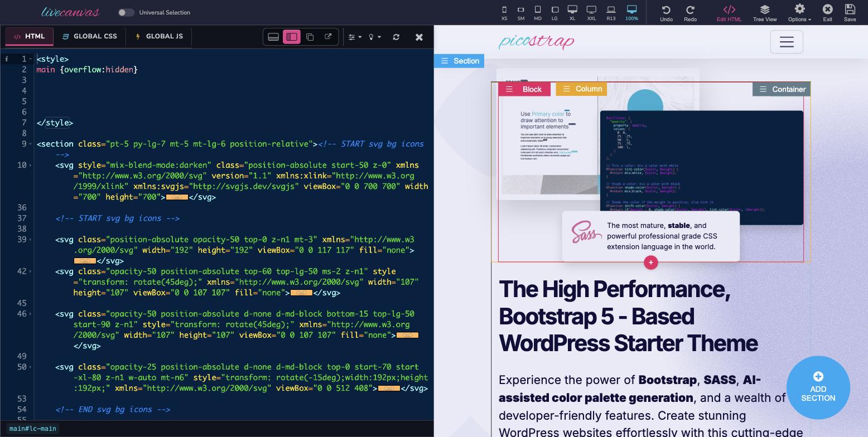The image size is (868, 437).
Task: Click the pink plus add-block button
Action: pos(650,263)
